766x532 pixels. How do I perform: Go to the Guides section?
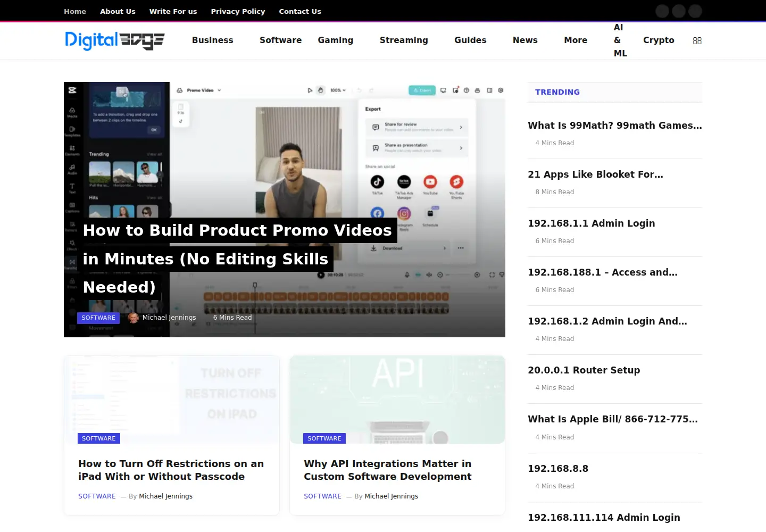470,40
